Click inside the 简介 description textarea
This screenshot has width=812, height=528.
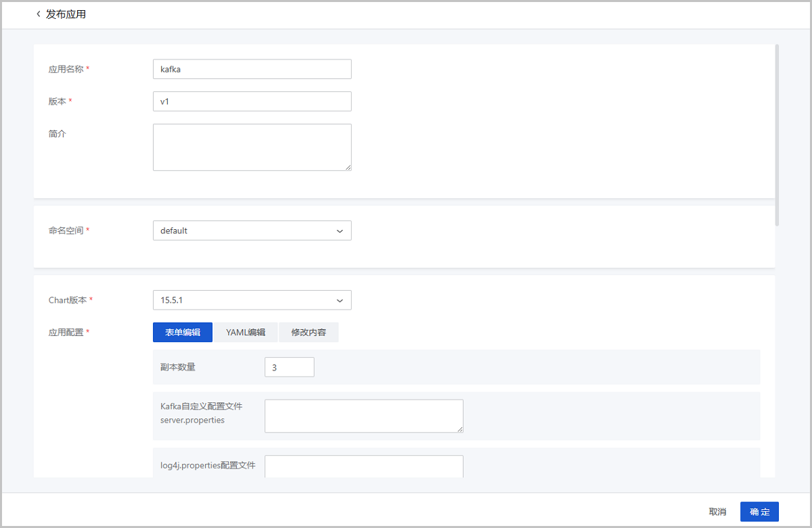tap(252, 147)
